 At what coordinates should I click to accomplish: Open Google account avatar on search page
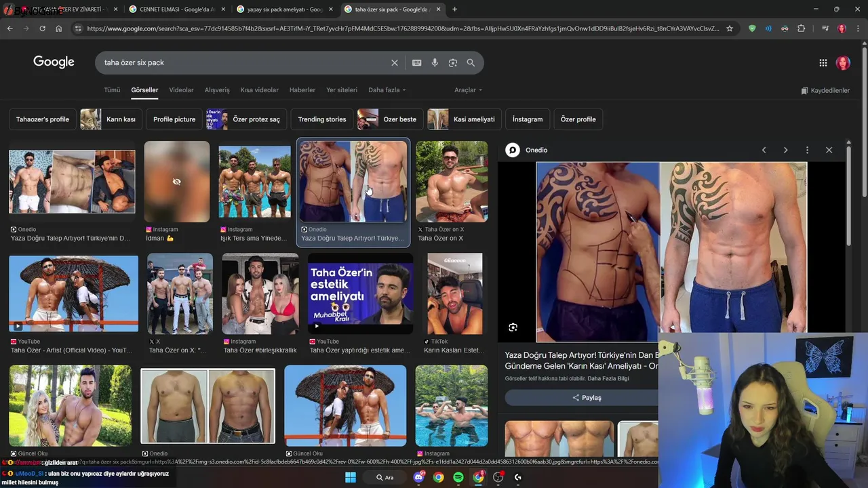click(843, 62)
